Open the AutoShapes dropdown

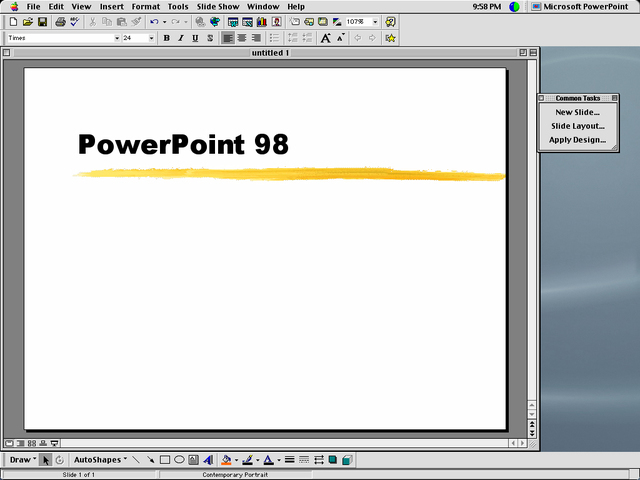(x=100, y=460)
